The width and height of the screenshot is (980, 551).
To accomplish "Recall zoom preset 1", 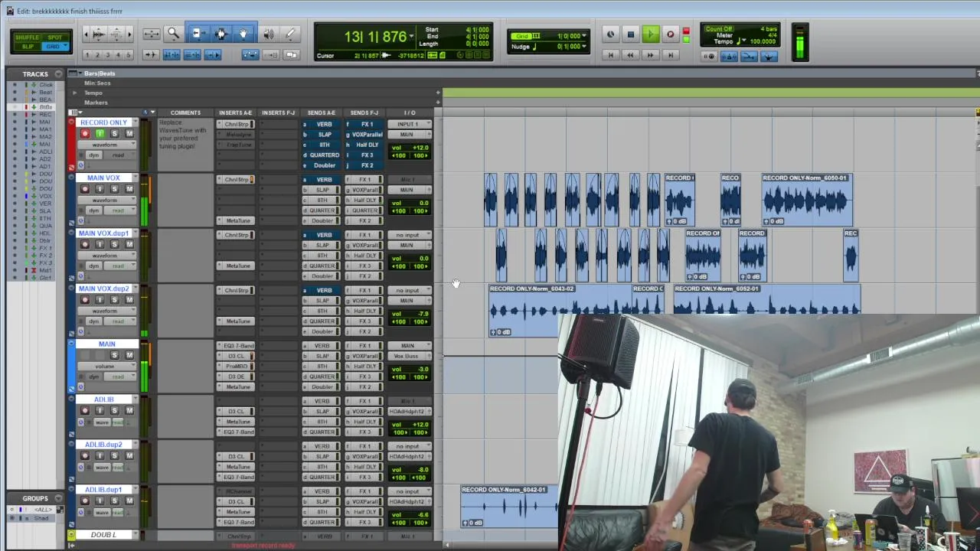I will (x=87, y=55).
